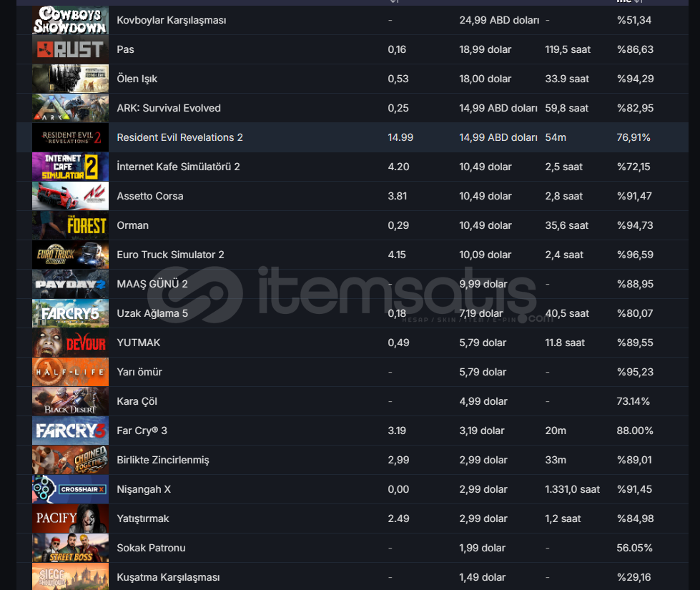Click the '4.20' price value

(398, 167)
